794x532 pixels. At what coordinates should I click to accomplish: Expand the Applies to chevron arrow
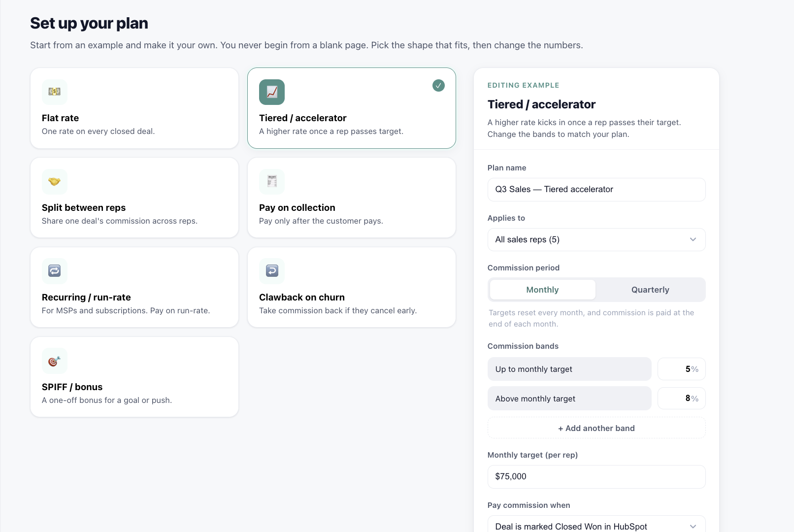693,239
